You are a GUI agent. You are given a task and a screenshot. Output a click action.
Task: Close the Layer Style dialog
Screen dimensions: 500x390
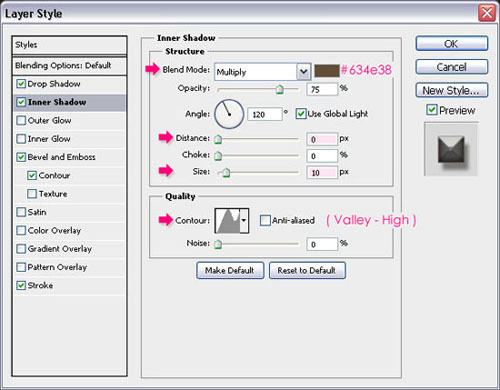tap(487, 14)
